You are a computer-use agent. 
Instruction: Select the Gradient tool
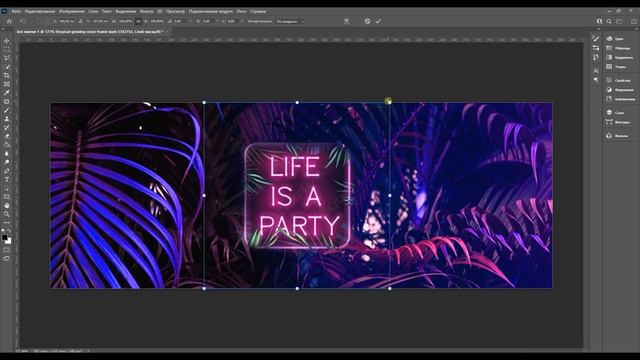[x=7, y=145]
